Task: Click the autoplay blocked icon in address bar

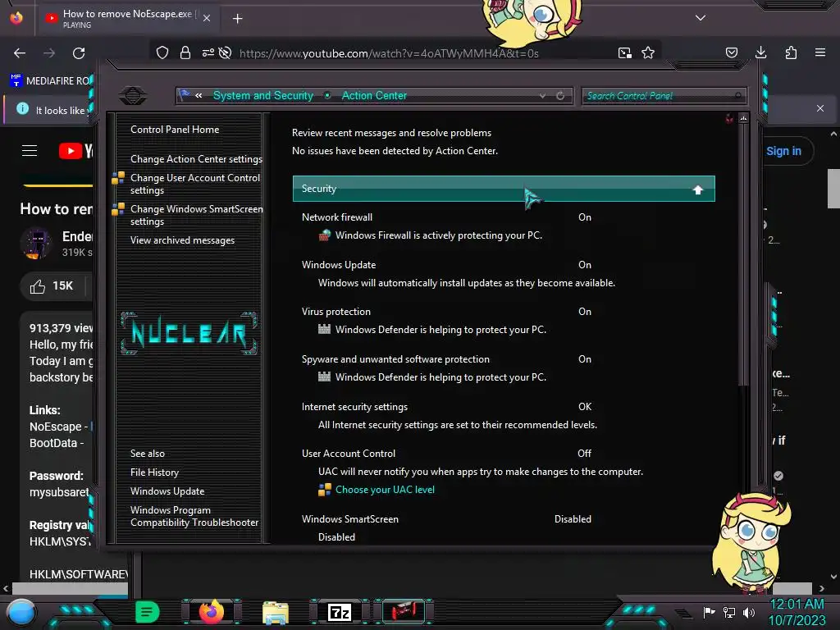Action: pos(225,52)
